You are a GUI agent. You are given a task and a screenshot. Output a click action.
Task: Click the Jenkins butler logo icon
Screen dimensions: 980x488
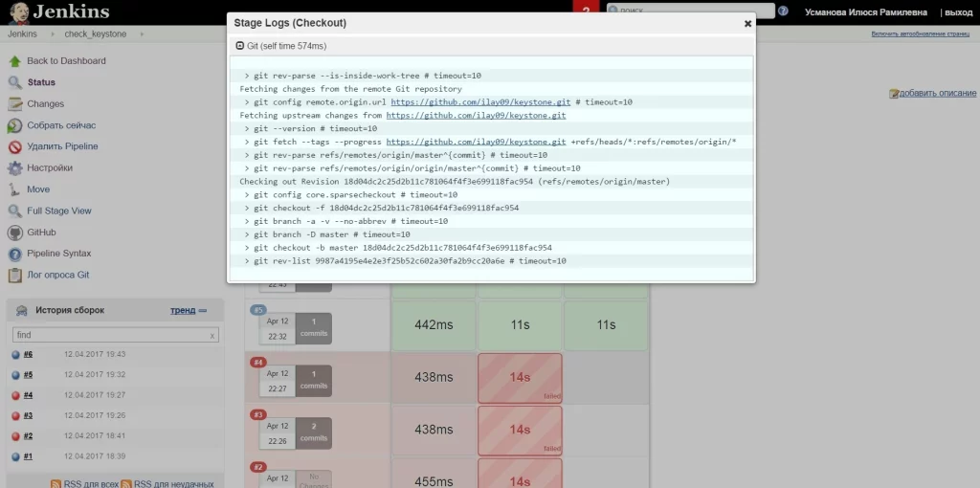click(19, 11)
